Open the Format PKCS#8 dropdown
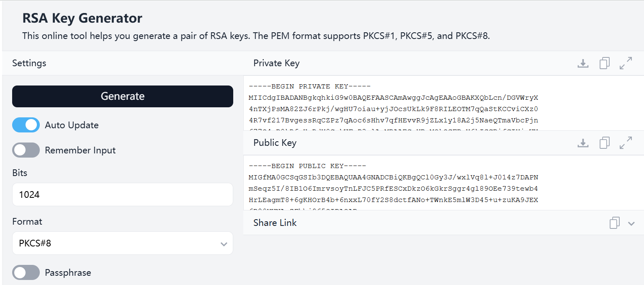Screen dimensions: 644x285 [123, 243]
